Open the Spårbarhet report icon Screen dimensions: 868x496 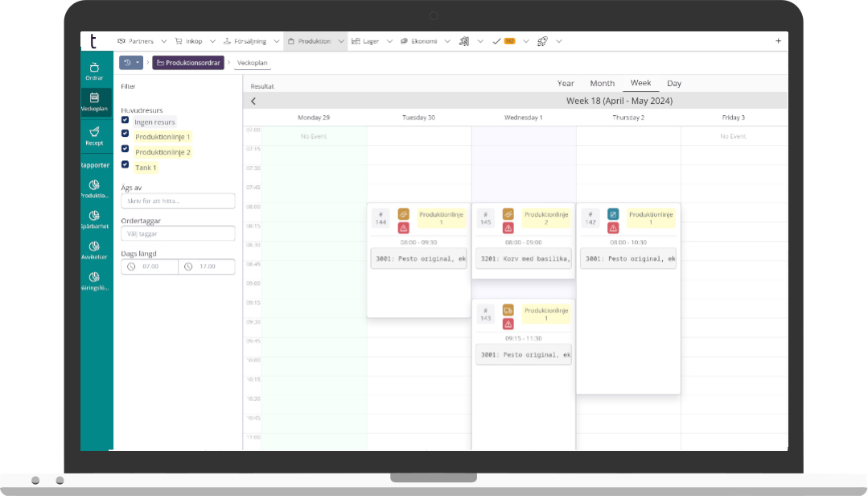[x=95, y=220]
